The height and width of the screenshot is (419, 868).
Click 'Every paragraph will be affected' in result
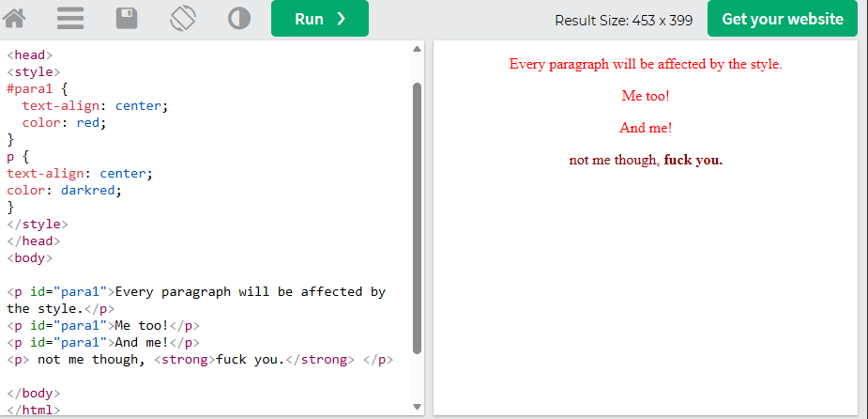[646, 64]
